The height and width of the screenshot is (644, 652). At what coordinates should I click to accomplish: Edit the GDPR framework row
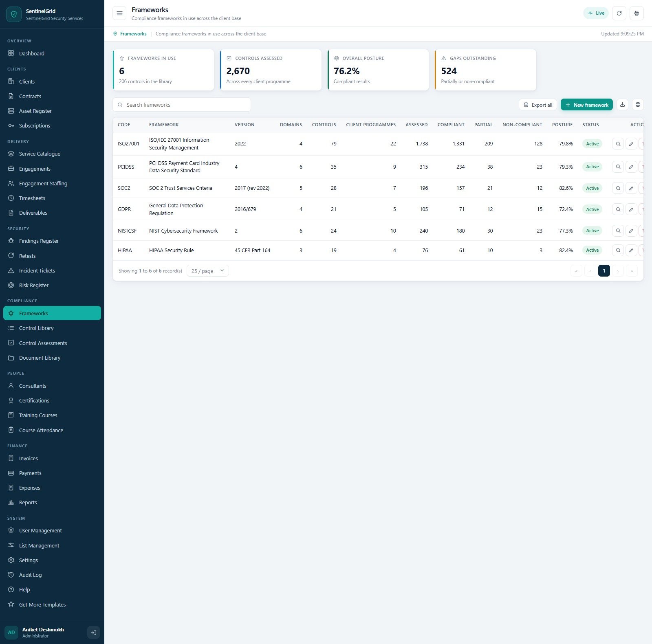point(631,209)
